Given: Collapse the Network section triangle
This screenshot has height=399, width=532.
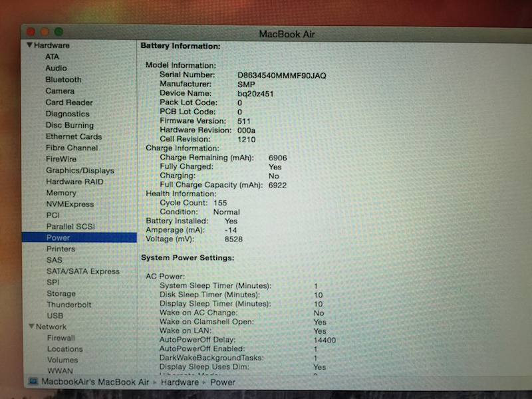Looking at the screenshot, I should (x=31, y=326).
